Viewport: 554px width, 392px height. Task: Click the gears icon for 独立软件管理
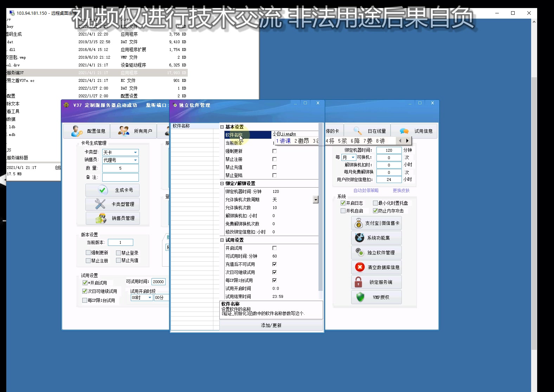pos(359,252)
